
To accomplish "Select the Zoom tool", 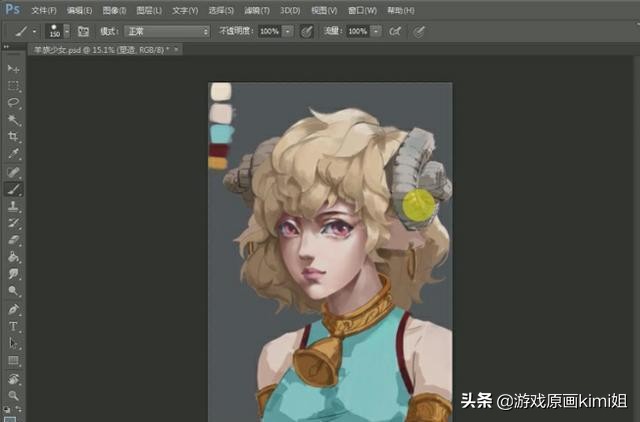I will [13, 395].
